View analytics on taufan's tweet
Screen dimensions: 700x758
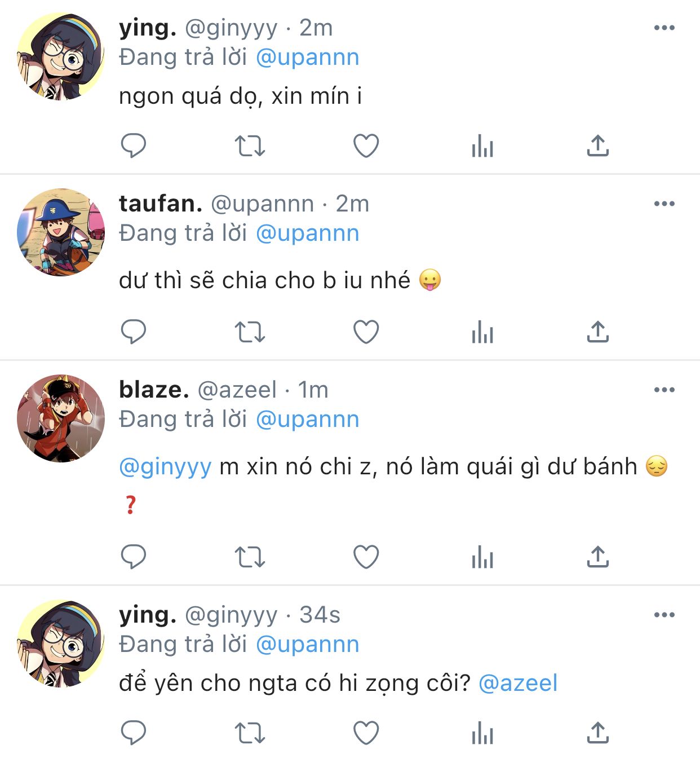[x=482, y=332]
